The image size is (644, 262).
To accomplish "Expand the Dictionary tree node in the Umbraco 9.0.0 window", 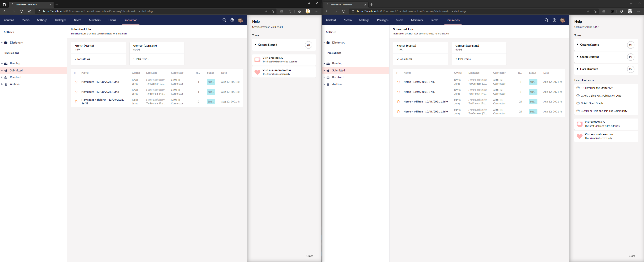I will coord(2,43).
